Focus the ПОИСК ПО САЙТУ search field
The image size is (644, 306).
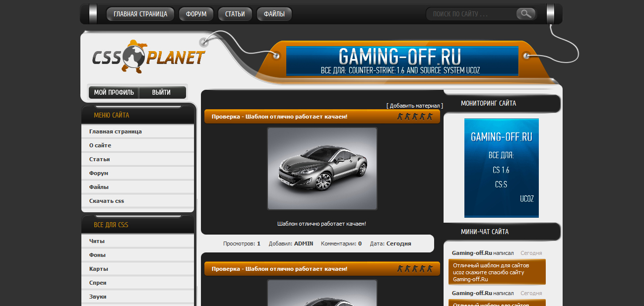point(471,14)
